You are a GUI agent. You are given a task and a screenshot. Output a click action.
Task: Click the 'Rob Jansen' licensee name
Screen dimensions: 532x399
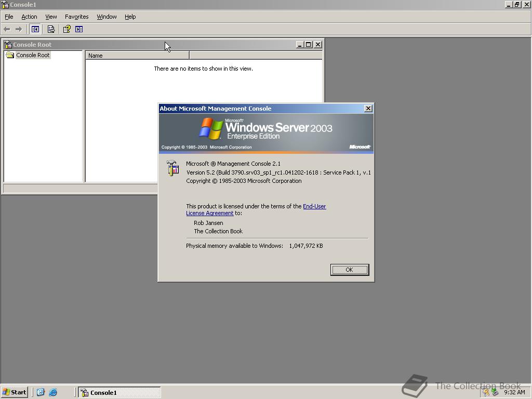pyautogui.click(x=208, y=223)
